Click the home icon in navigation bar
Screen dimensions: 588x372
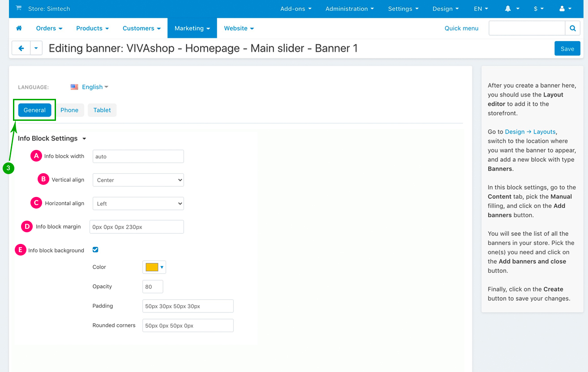[19, 28]
